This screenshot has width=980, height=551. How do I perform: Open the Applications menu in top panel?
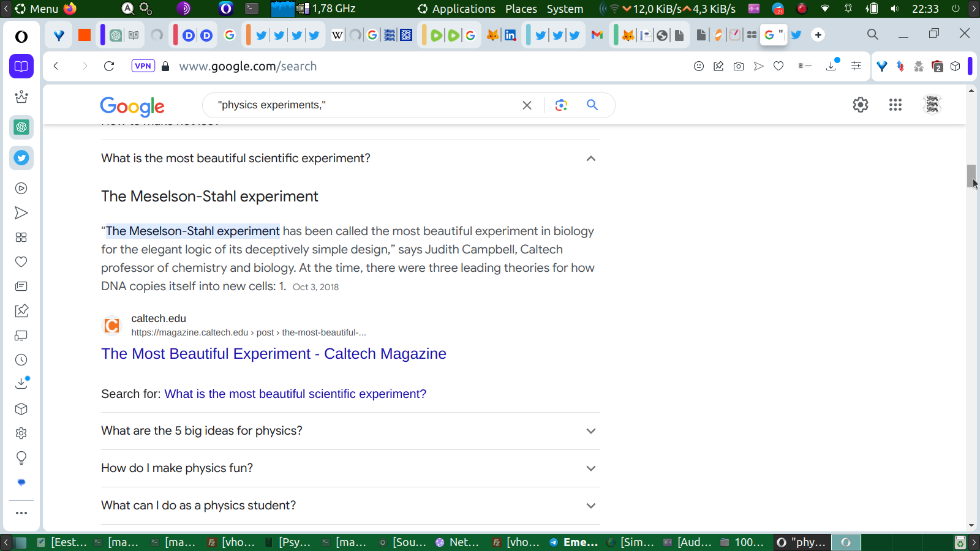coord(463,9)
